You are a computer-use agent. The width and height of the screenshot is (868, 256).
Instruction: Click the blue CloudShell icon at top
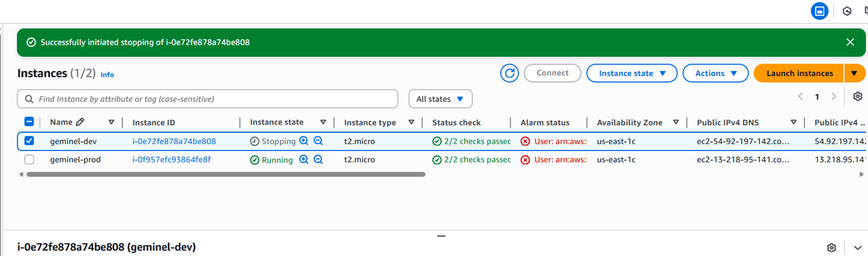pos(819,11)
